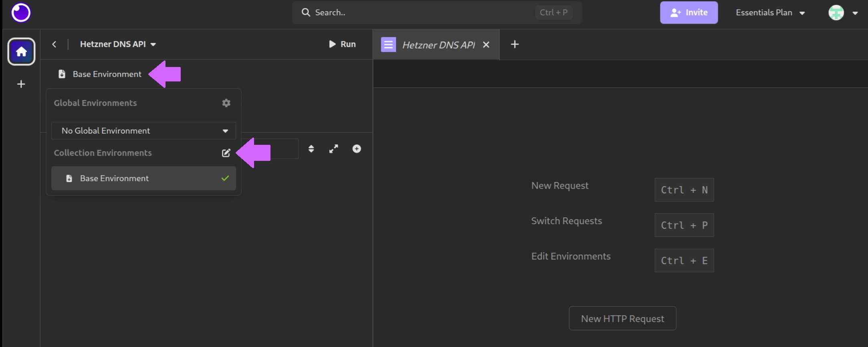
Task: Expand all folders with arrows icon
Action: tap(333, 149)
